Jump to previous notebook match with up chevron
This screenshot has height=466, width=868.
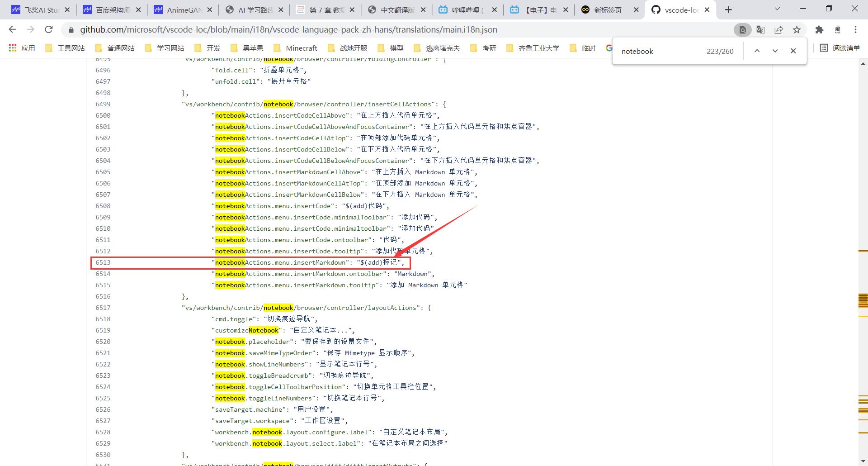point(757,51)
